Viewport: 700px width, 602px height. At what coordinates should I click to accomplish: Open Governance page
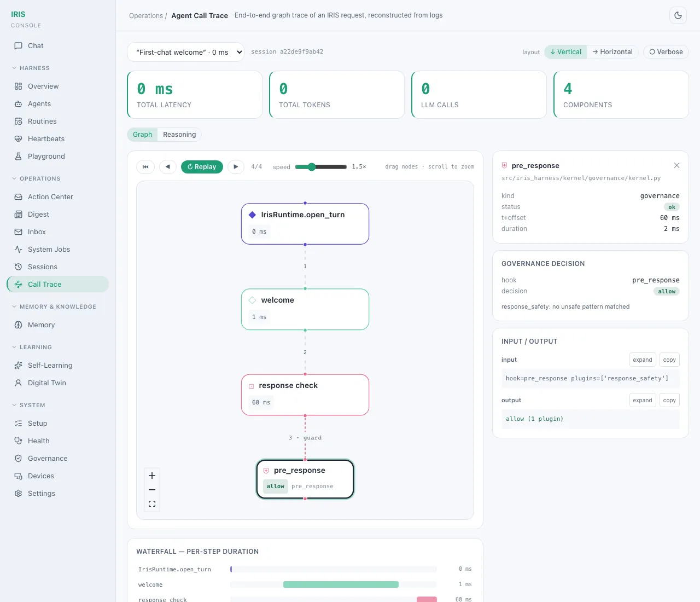click(58, 459)
